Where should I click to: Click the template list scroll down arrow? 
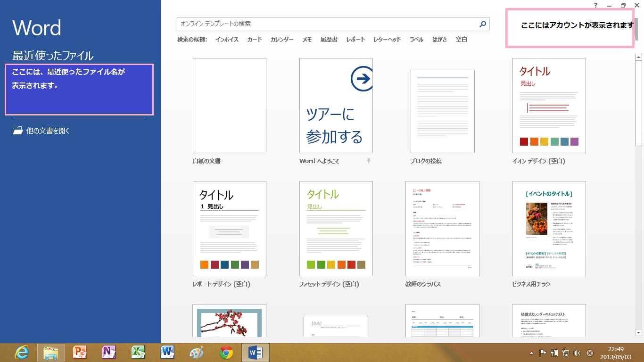click(x=639, y=332)
